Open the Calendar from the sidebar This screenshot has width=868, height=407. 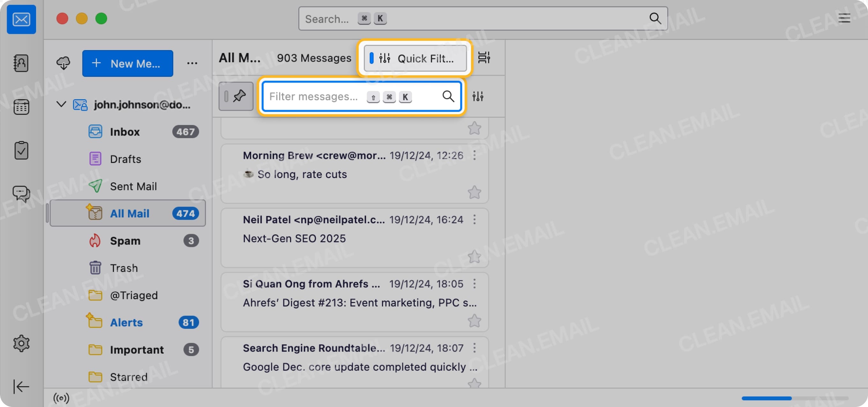coord(21,107)
